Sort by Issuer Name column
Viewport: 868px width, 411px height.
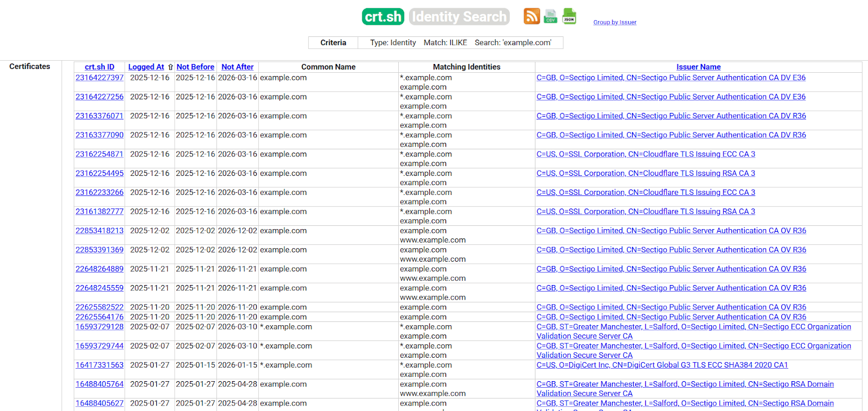tap(698, 67)
